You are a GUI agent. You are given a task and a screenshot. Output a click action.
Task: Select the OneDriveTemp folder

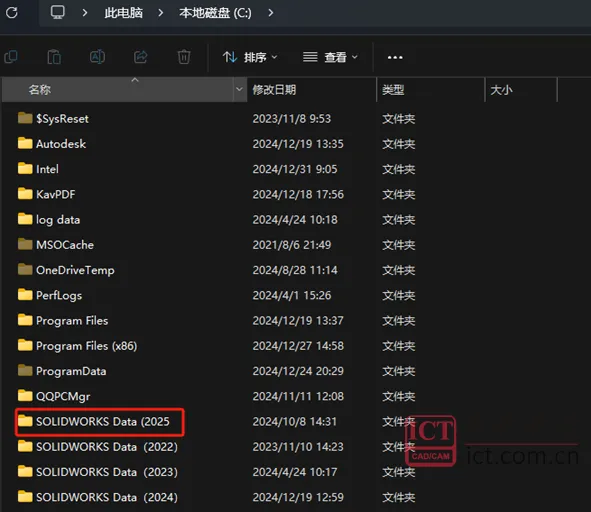click(x=66, y=270)
